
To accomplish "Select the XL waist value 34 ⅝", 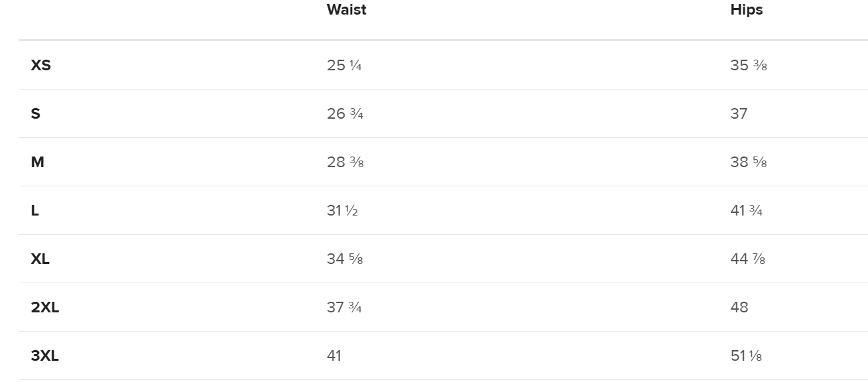I will (x=345, y=259).
